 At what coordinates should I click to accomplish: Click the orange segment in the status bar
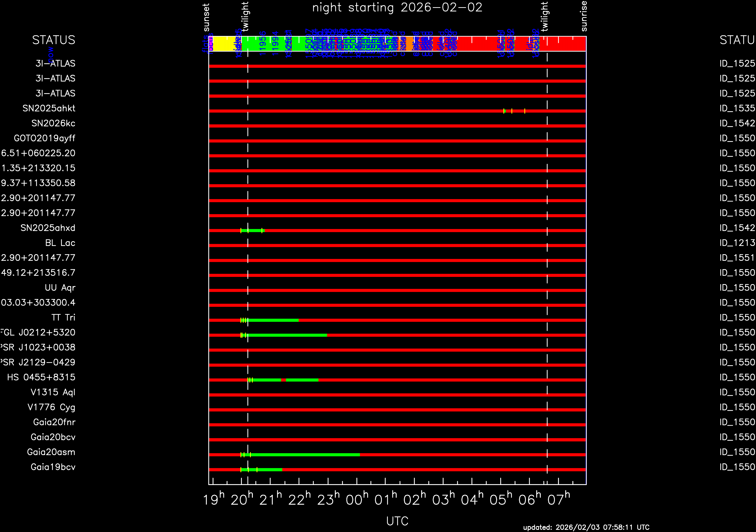coord(410,44)
